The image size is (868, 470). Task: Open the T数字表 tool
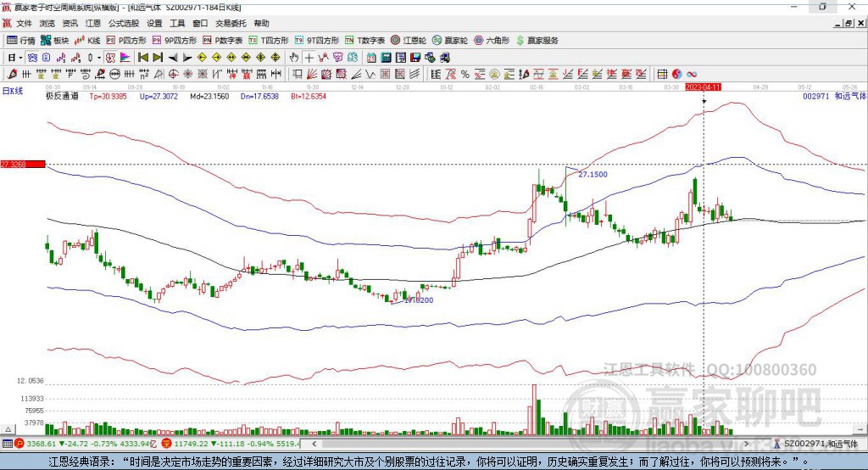point(364,41)
